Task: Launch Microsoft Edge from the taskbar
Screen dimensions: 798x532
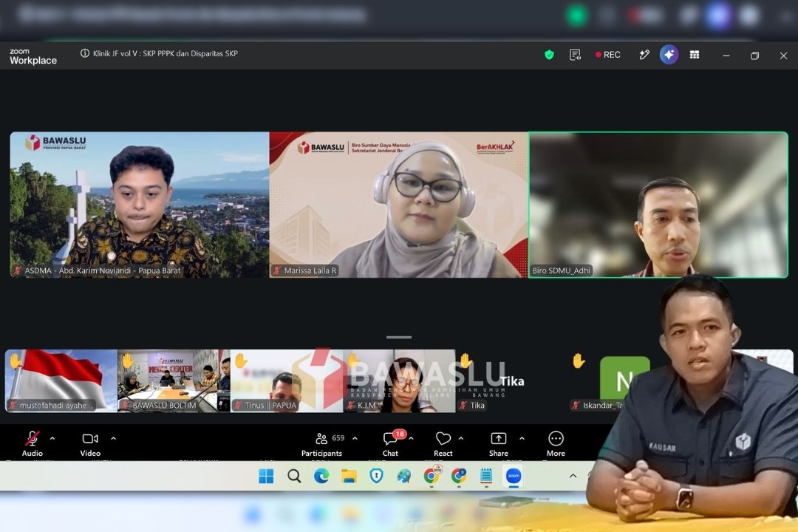Action: [x=321, y=476]
